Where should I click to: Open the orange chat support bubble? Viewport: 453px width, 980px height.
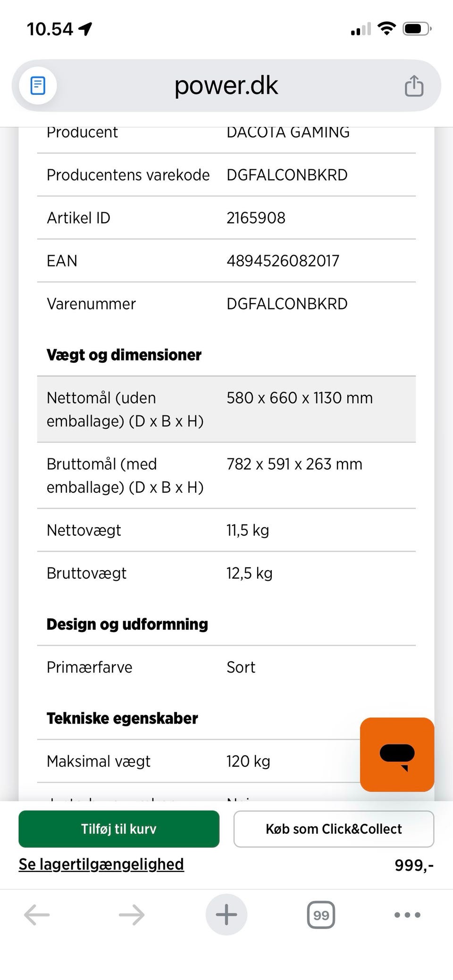[397, 754]
